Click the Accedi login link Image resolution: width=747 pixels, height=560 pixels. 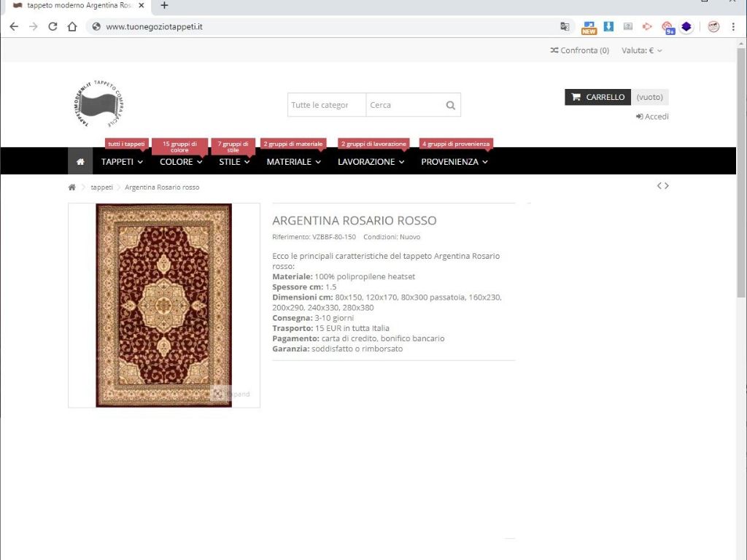coord(652,117)
